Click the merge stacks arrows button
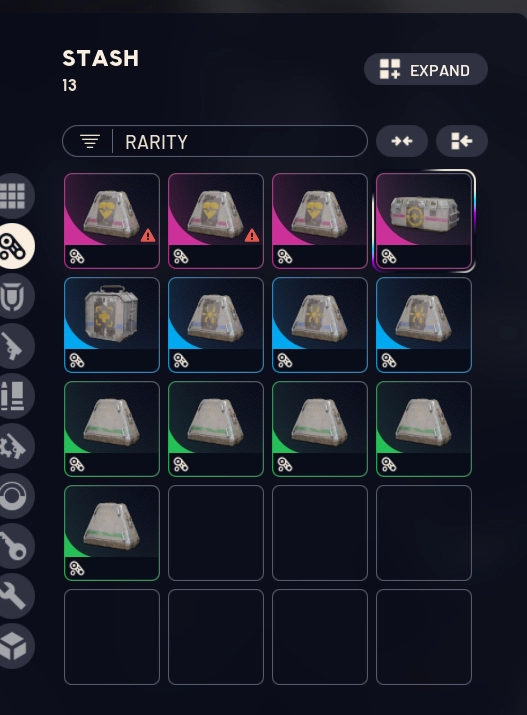Viewport: 527px width, 715px height. [x=402, y=141]
